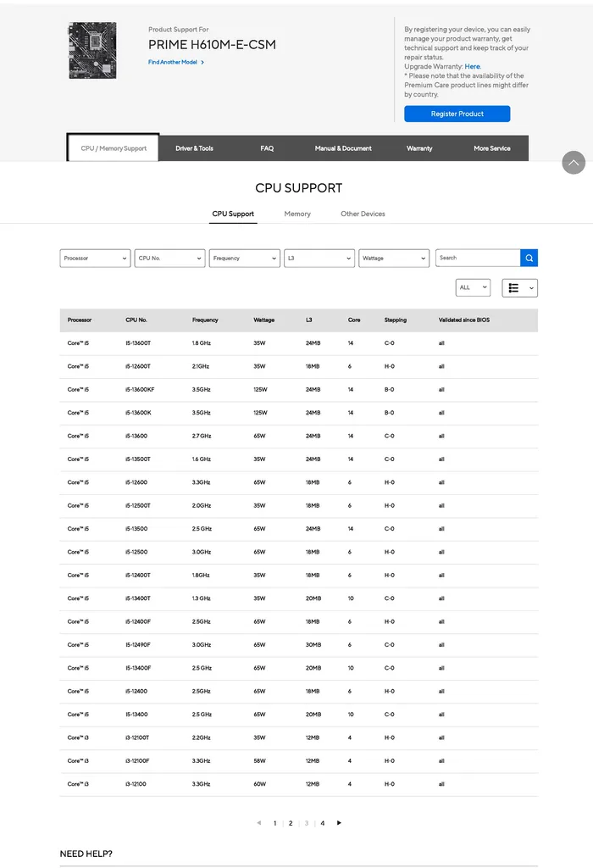Switch to the Driver & Tools tab
Image resolution: width=593 pixels, height=868 pixels.
pyautogui.click(x=194, y=148)
